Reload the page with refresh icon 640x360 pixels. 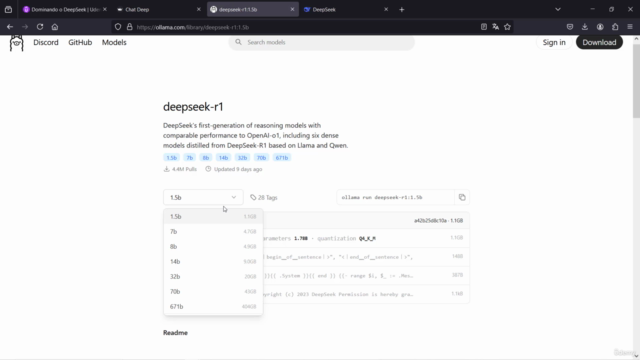[x=40, y=27]
